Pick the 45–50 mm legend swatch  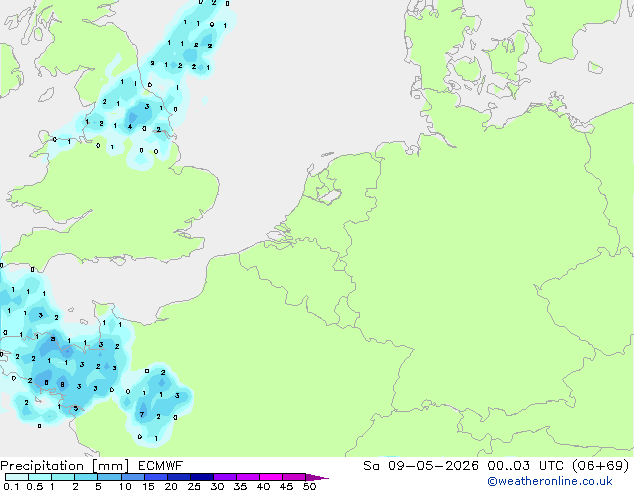(x=294, y=477)
